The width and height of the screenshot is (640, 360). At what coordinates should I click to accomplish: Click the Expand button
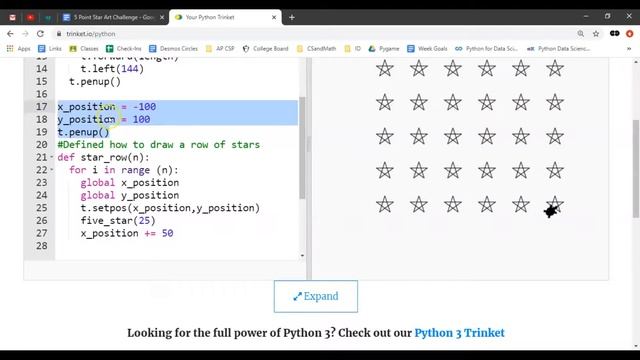click(316, 296)
